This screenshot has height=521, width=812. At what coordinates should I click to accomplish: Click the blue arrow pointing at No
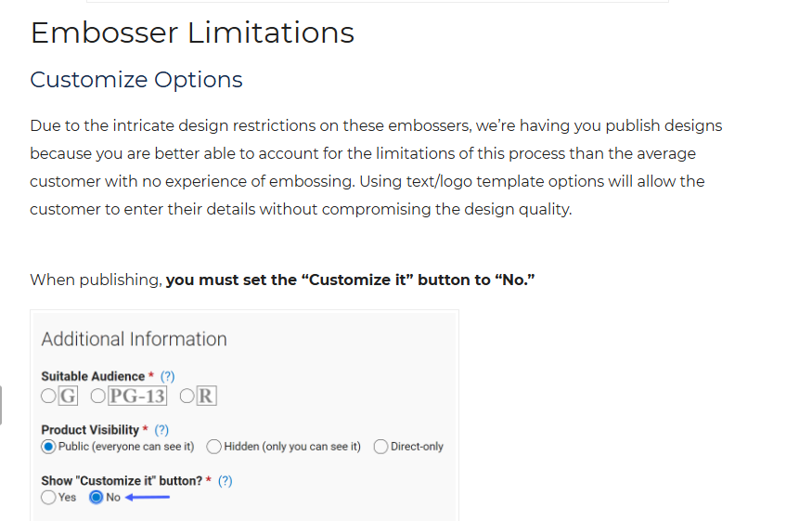[x=148, y=497]
